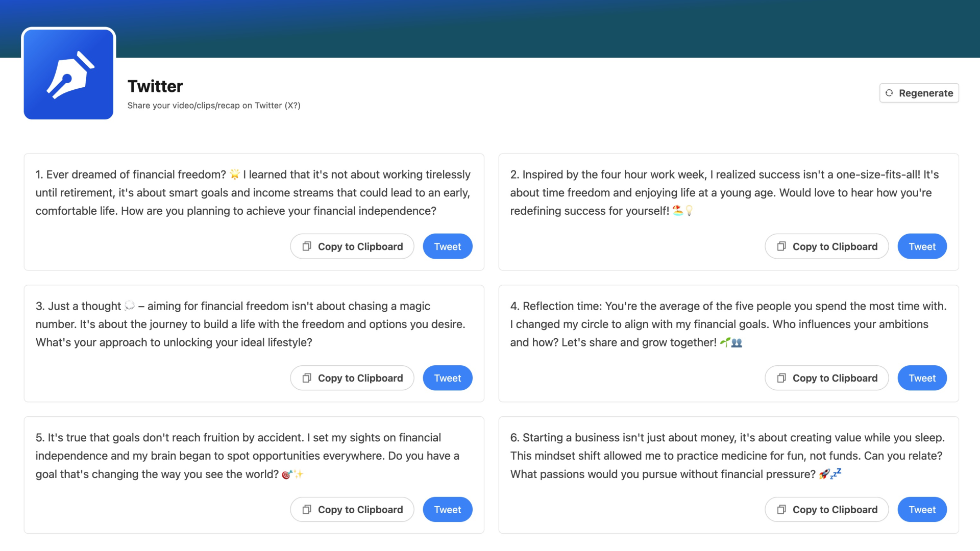
Task: Click Regenerate to refresh all tweets
Action: point(919,93)
